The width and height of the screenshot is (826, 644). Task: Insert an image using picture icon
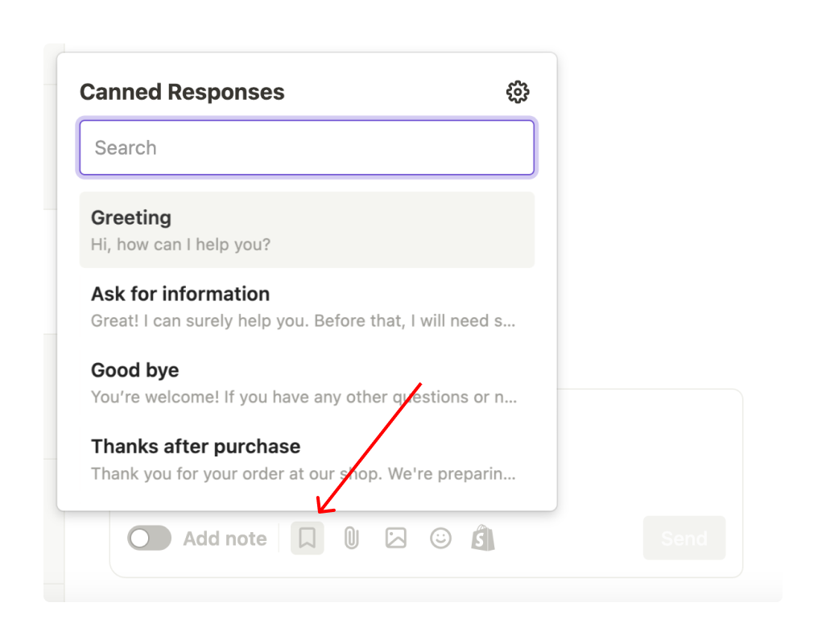click(395, 538)
